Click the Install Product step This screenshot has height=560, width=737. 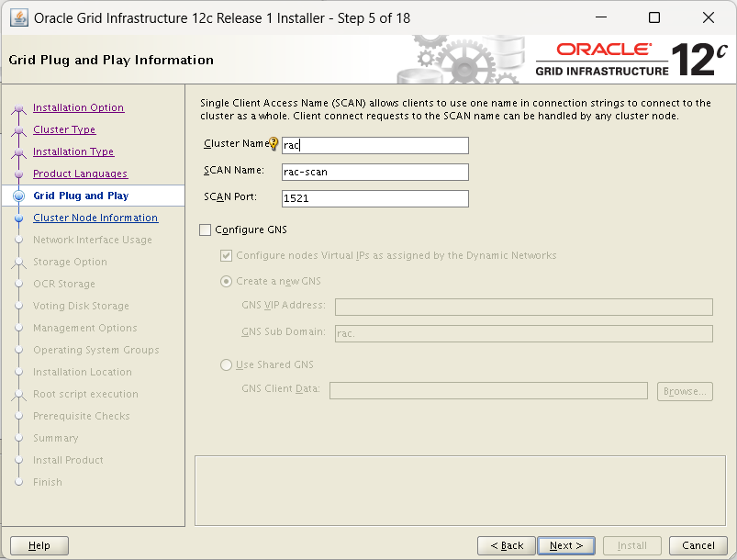68,460
